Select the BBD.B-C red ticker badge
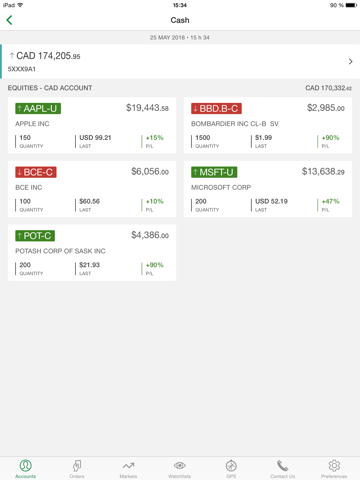This screenshot has width=360, height=480. coord(216,109)
